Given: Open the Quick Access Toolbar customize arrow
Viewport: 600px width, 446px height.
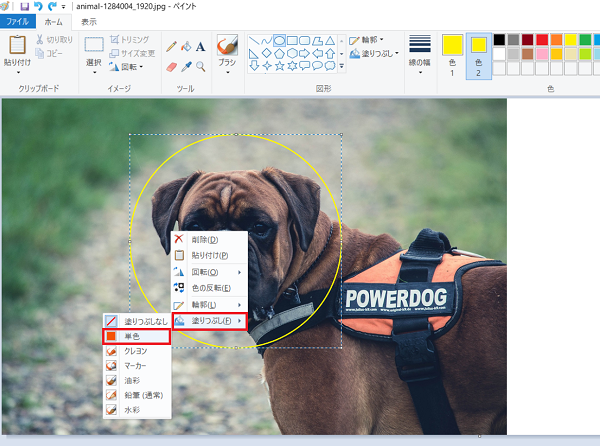Looking at the screenshot, I should point(64,7).
